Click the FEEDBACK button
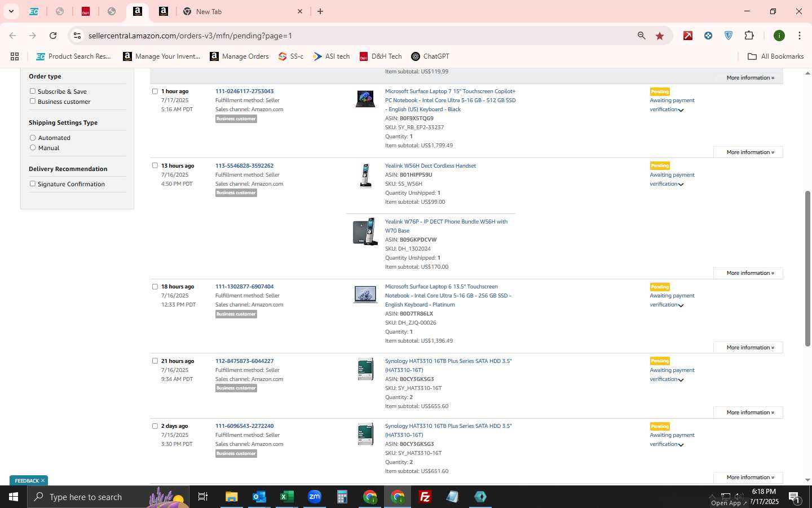This screenshot has height=508, width=812. point(29,481)
